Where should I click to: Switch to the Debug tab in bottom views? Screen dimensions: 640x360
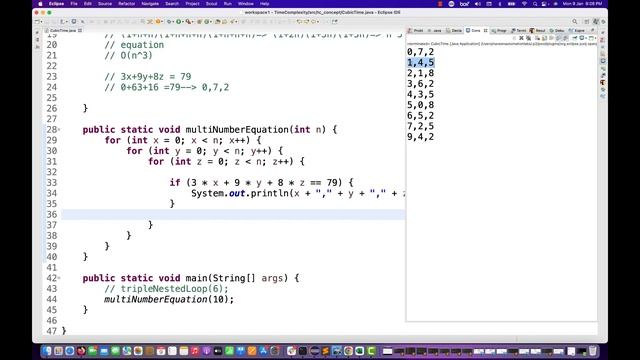557,31
